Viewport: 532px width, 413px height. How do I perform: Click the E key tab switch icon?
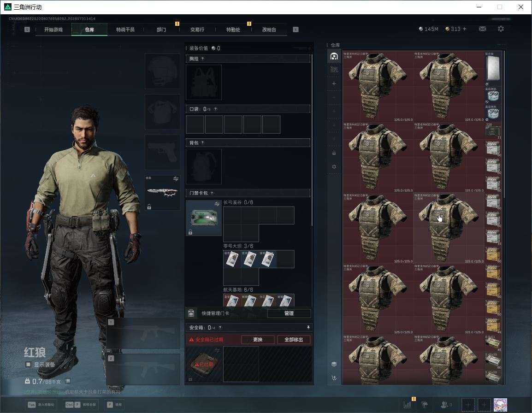296,29
